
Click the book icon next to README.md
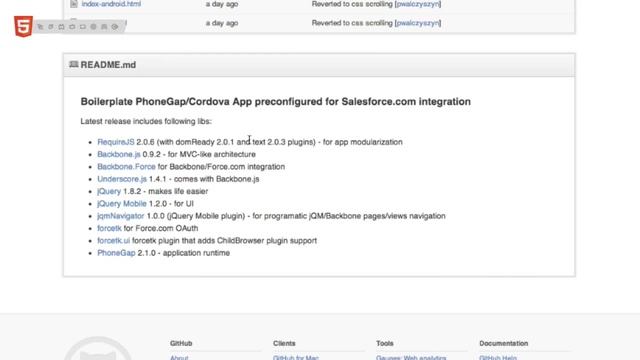tap(73, 64)
